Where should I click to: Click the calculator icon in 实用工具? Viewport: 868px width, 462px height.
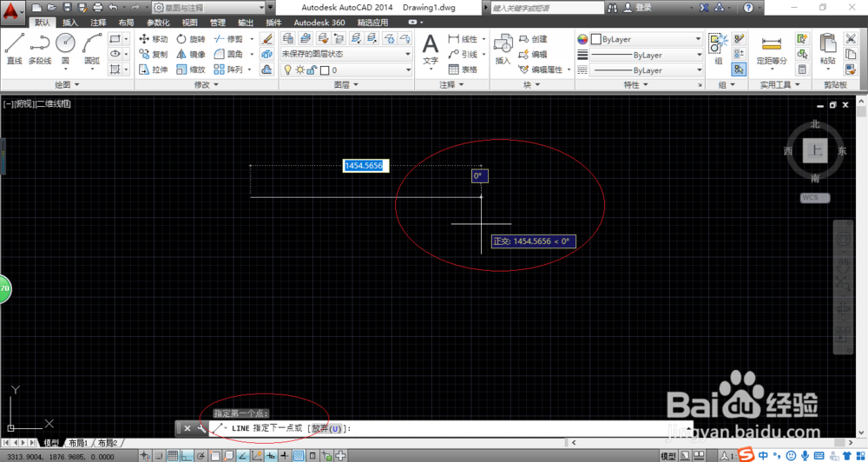point(801,69)
